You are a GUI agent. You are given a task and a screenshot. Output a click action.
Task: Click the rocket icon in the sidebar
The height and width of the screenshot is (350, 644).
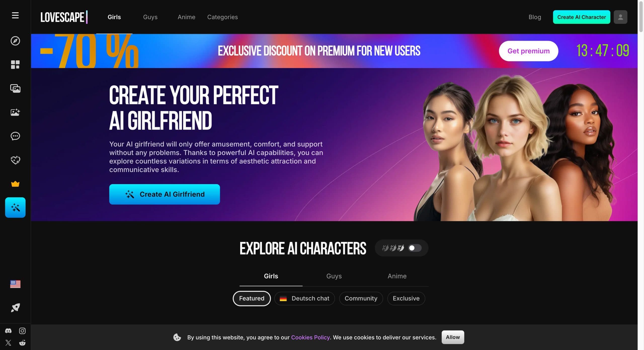tap(15, 308)
